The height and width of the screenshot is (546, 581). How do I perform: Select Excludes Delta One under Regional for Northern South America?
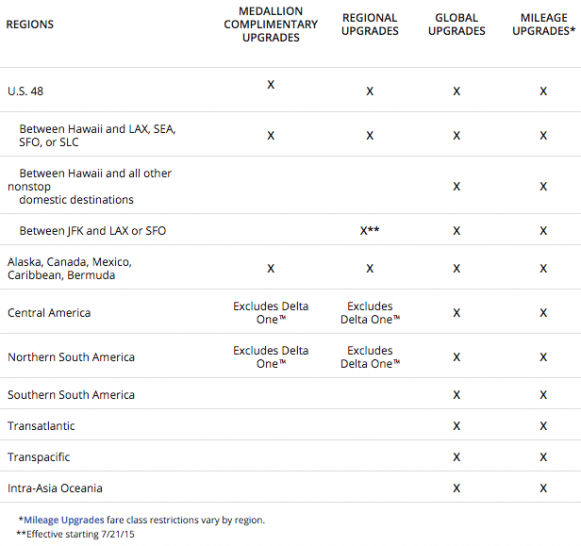click(x=370, y=357)
